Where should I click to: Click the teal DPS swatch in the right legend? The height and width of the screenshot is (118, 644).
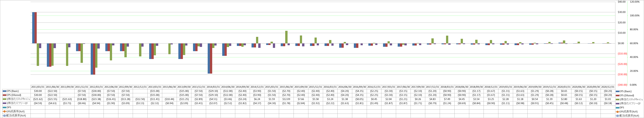click(618, 107)
